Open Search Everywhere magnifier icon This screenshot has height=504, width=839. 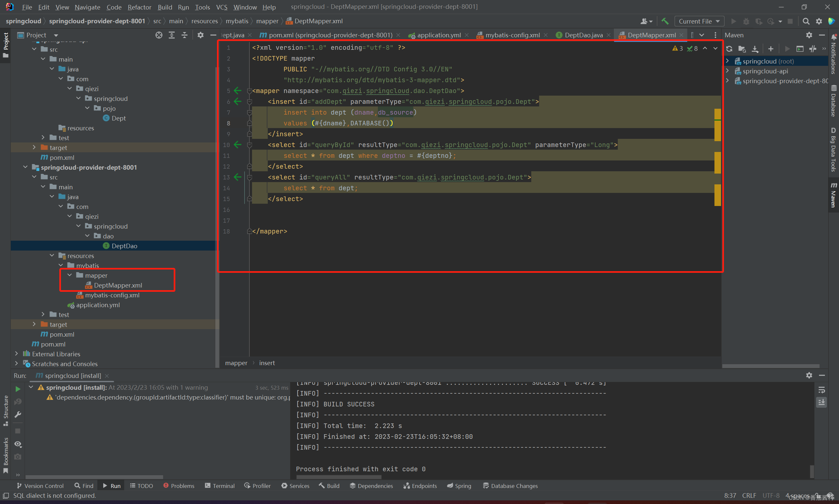[806, 21]
